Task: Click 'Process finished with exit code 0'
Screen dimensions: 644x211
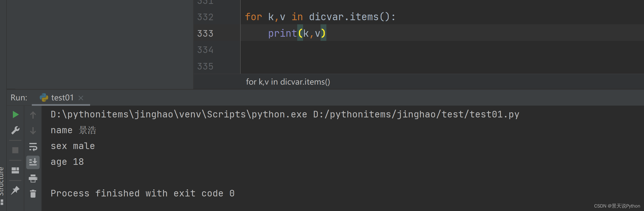Action: [x=143, y=193]
